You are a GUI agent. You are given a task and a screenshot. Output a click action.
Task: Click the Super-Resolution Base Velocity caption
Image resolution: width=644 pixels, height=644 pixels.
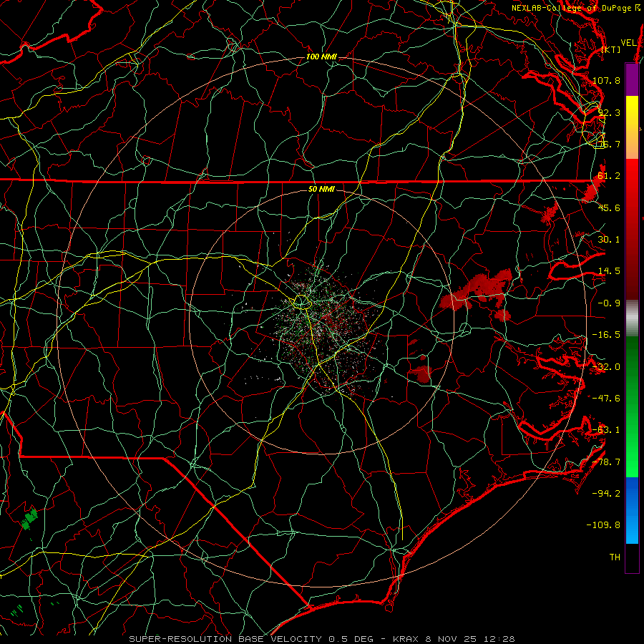(321, 639)
